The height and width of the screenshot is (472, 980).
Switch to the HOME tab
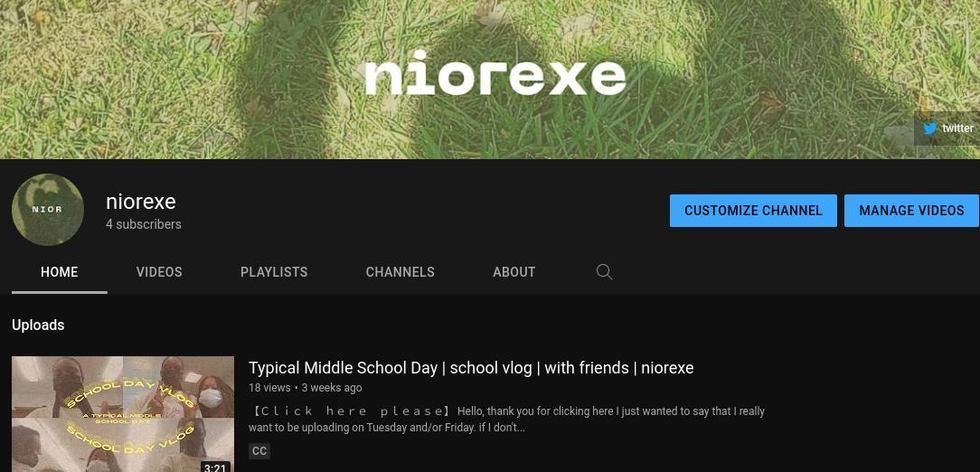coord(60,272)
